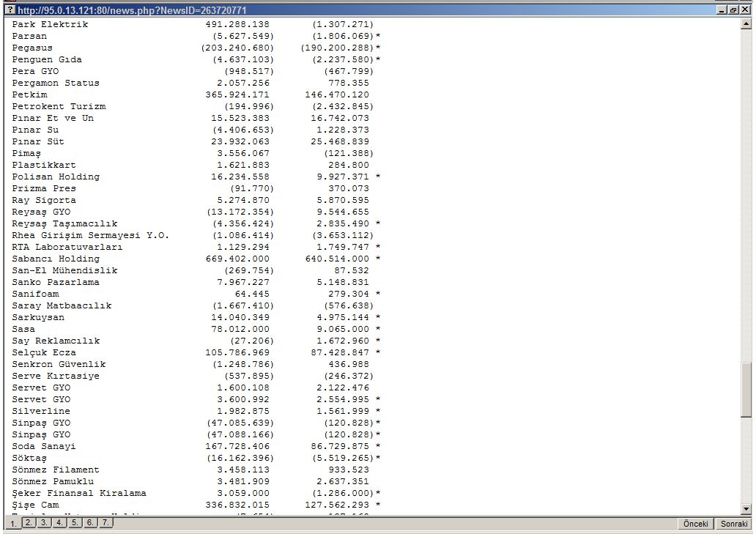Click the Senkron Güvenlik company name
Viewport: 756px width, 534px height.
point(59,364)
